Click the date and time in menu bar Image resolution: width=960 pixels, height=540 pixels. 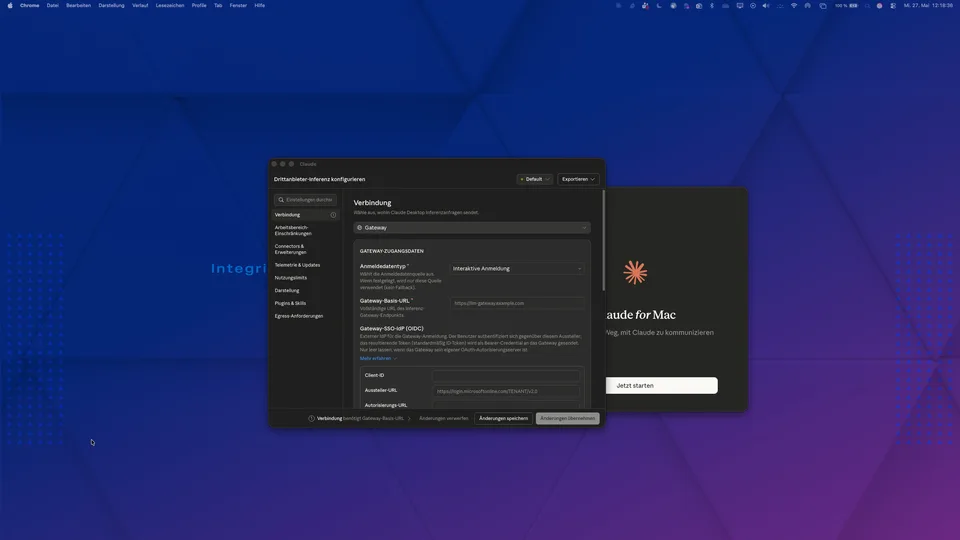[x=928, y=6]
